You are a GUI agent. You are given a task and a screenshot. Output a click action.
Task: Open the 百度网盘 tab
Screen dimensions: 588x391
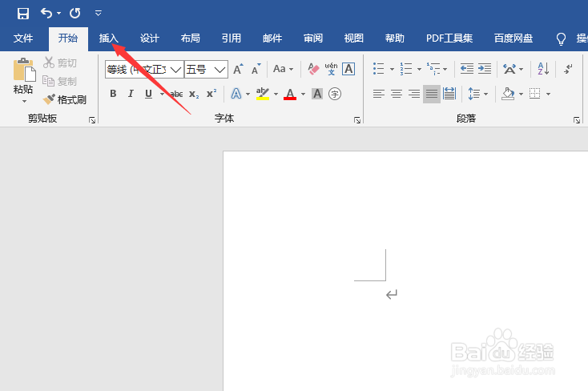513,38
